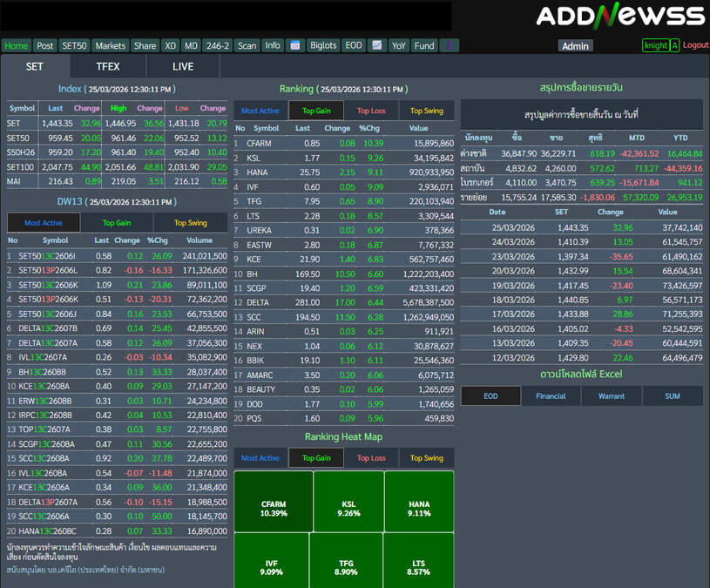The height and width of the screenshot is (588, 710).
Task: Click the Logout link
Action: pyautogui.click(x=695, y=45)
